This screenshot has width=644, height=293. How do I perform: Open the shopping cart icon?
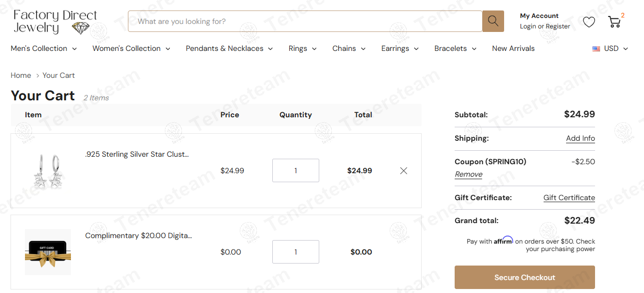coord(614,21)
